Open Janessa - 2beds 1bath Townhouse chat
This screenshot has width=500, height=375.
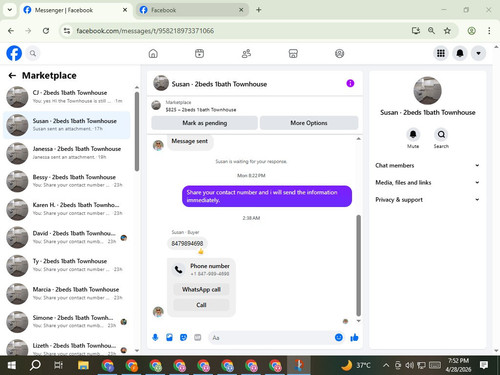[67, 153]
